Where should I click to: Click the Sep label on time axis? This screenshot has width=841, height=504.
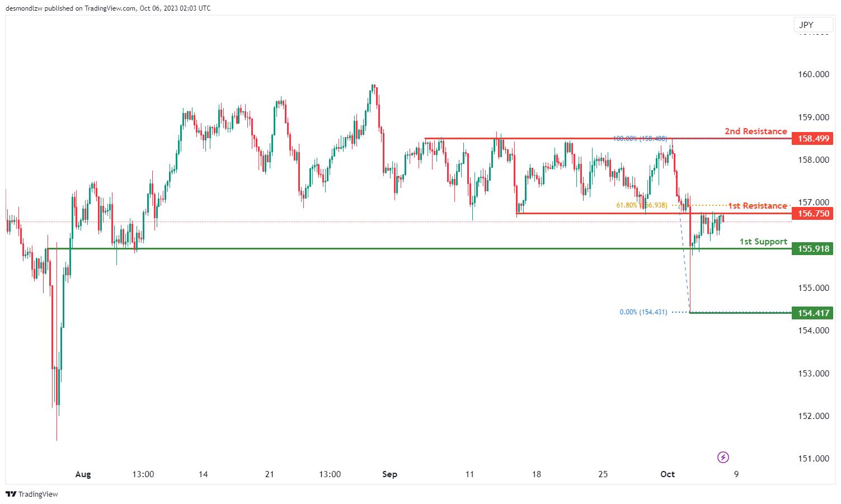click(x=389, y=474)
